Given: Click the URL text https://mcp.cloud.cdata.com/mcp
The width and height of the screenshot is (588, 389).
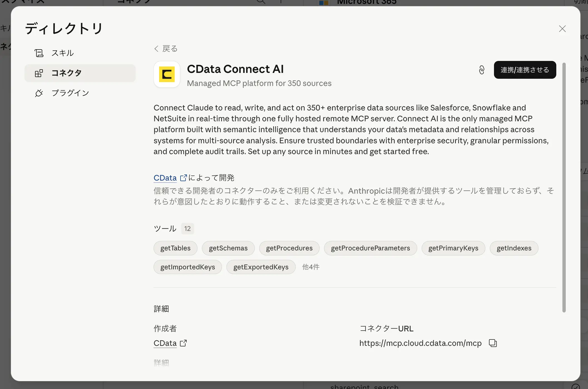Looking at the screenshot, I should tap(420, 343).
